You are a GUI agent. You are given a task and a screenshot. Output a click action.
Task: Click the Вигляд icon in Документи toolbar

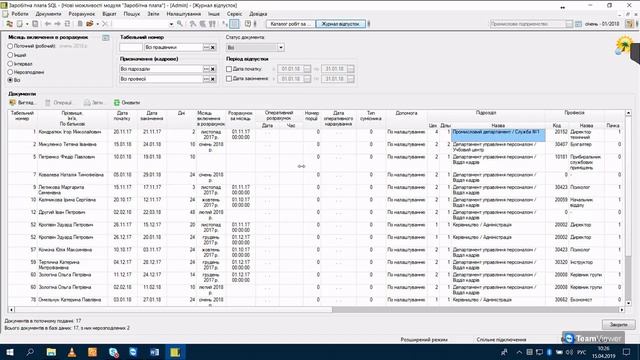click(13, 102)
